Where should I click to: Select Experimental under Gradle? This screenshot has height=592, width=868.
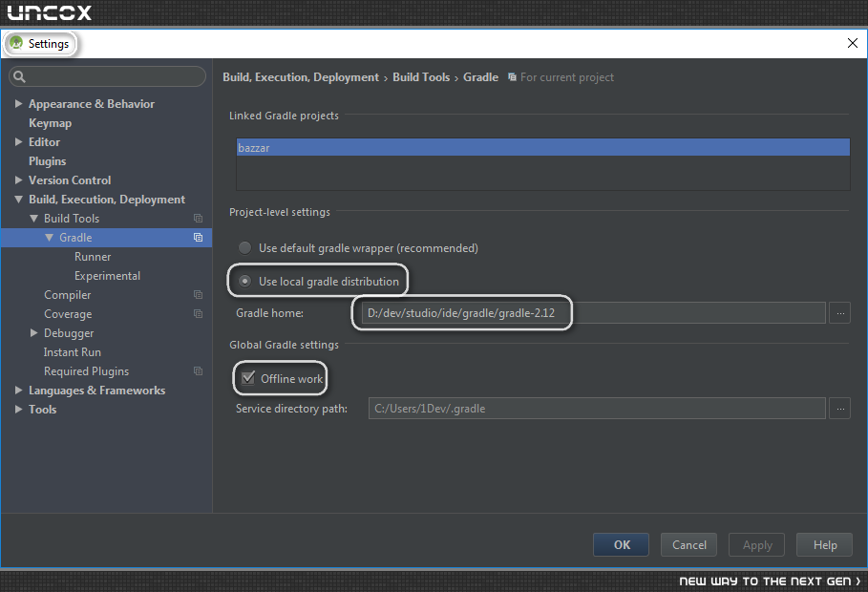107,276
